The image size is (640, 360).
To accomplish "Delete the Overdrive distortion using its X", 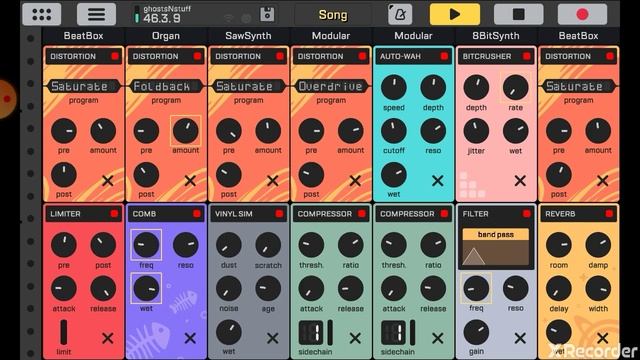I will pyautogui.click(x=355, y=180).
